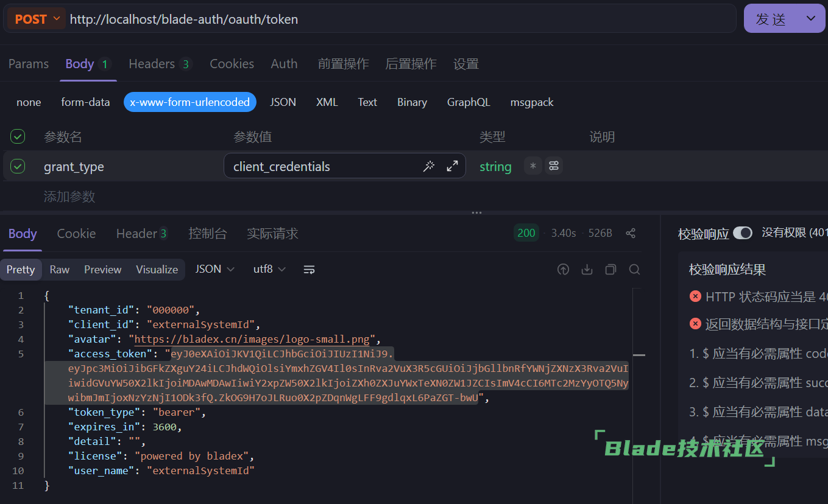This screenshot has height=504, width=828.
Task: Expand the JSON response format dropdown
Action: (214, 269)
